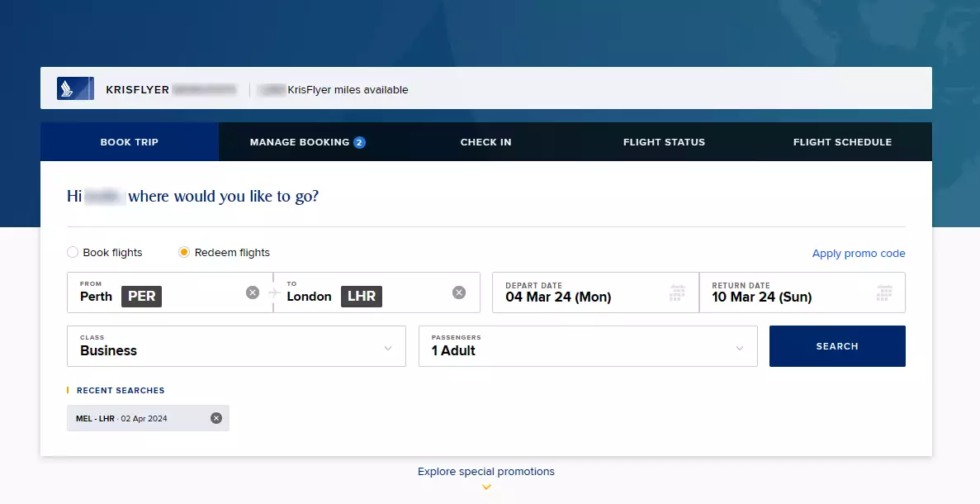Click the Apply promo code link

coord(859,254)
